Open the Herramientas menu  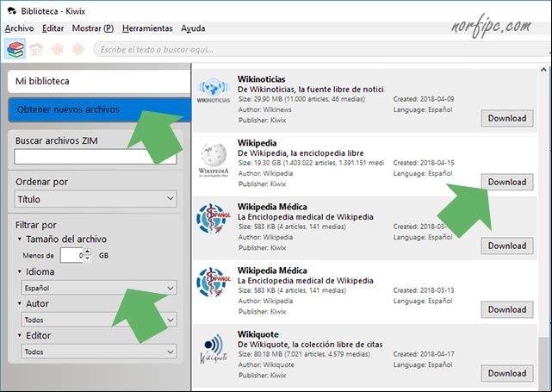coord(147,28)
